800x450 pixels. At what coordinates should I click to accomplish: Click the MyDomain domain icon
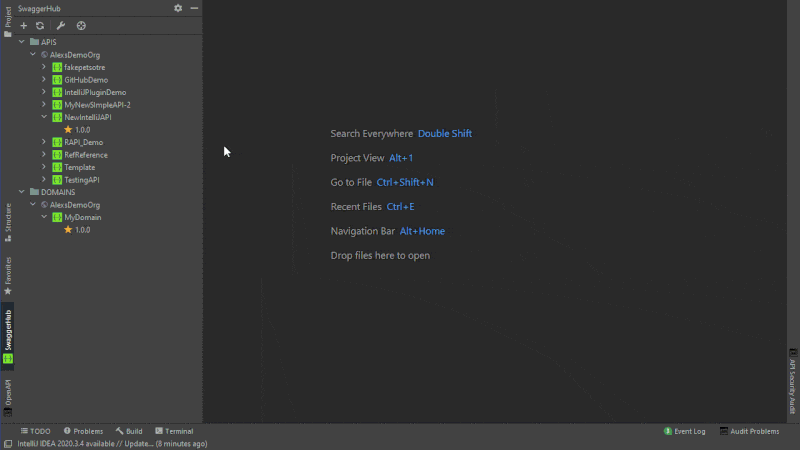57,217
